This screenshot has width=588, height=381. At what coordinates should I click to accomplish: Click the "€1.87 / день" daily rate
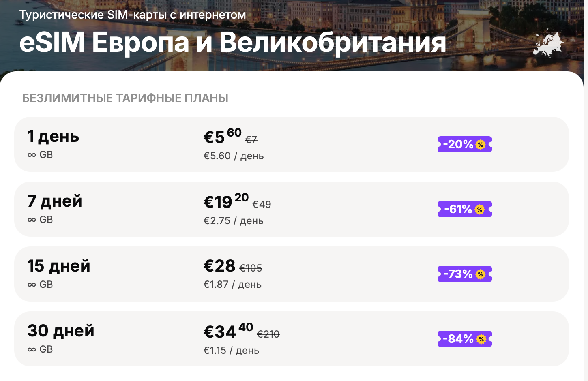pos(232,284)
